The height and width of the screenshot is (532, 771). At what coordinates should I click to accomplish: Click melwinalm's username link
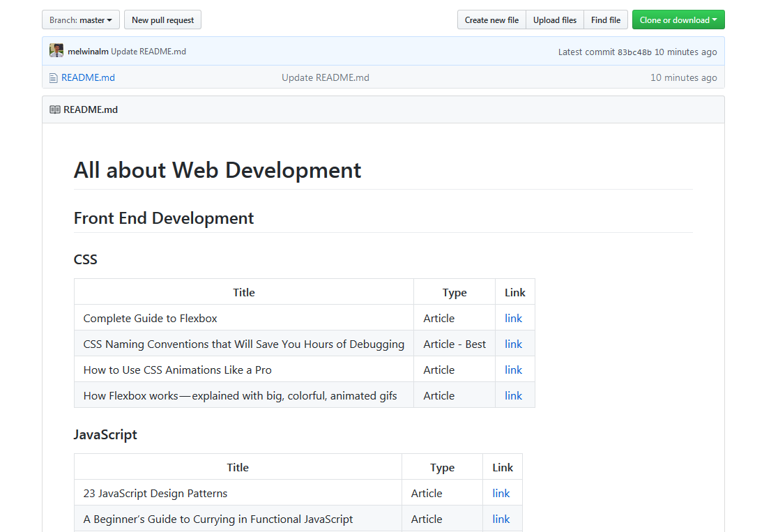89,51
